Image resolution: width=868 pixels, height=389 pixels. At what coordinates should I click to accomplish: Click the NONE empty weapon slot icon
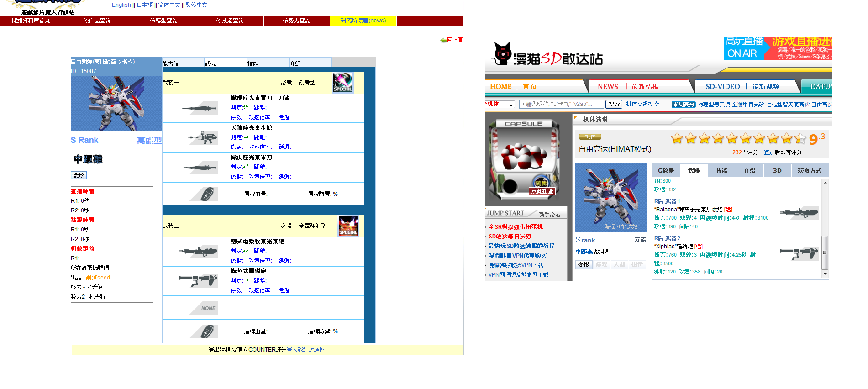point(204,308)
